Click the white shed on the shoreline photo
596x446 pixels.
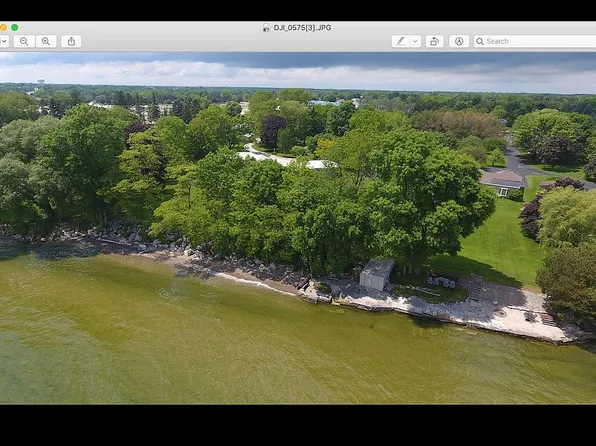(377, 275)
